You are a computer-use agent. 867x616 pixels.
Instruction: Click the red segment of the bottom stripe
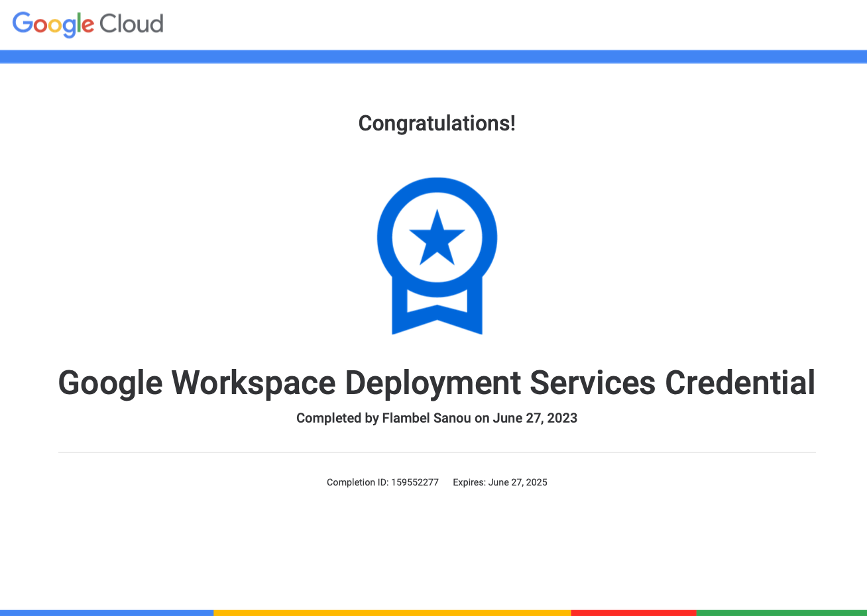pyautogui.click(x=633, y=613)
